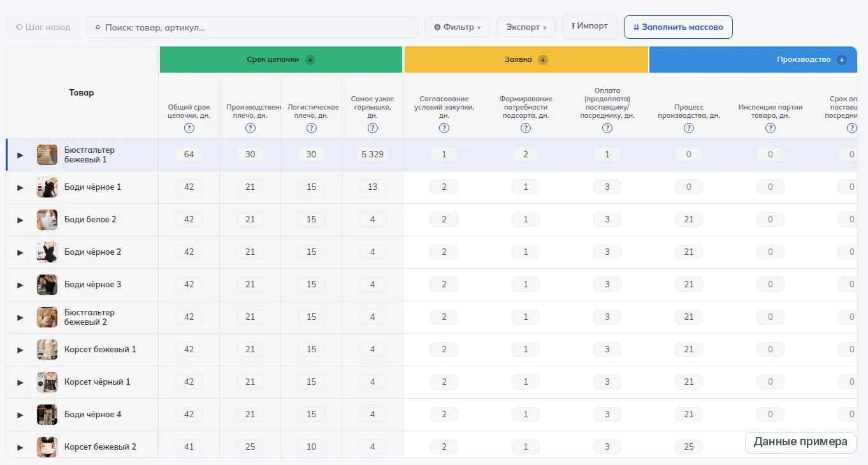This screenshot has height=465, width=868.
Task: Expand the Боди чёрное 2 row
Action: pyautogui.click(x=20, y=252)
